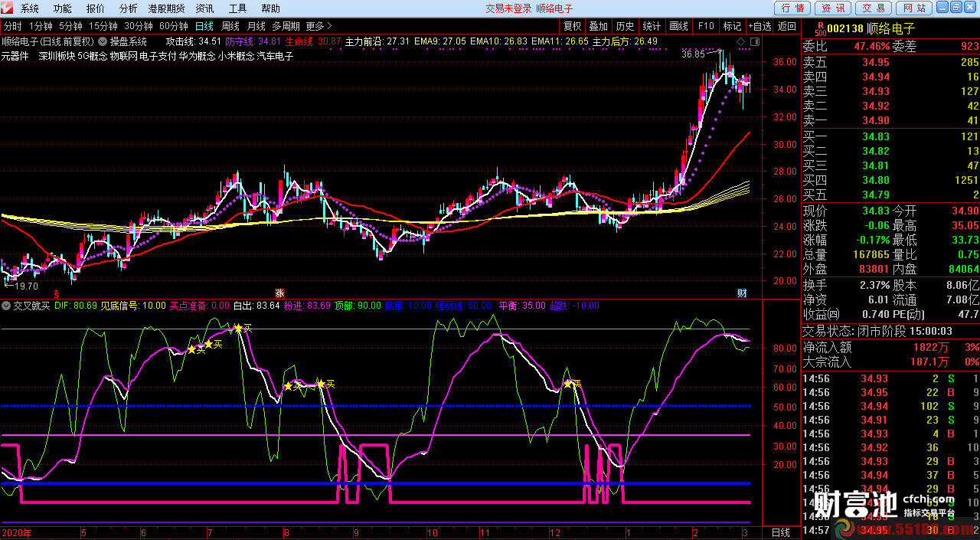Screen dimensions: 980x540
Task: Select the 15分钟 period tab
Action: [103, 26]
